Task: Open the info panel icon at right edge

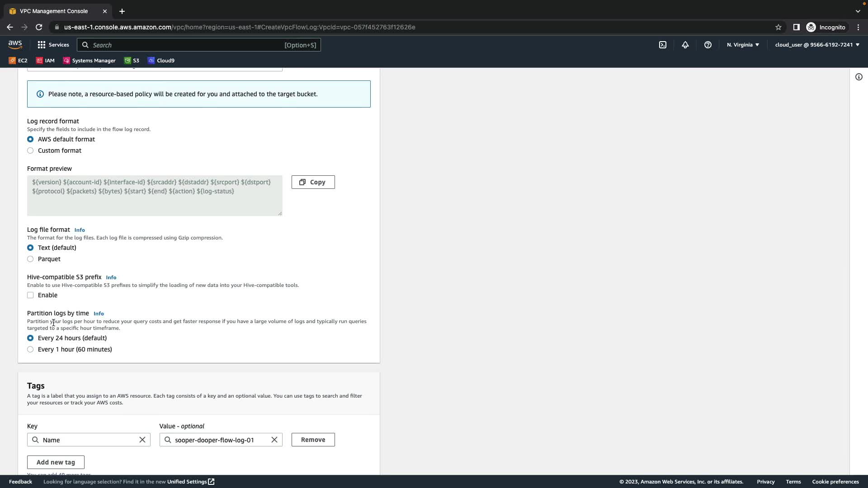Action: 859,77
